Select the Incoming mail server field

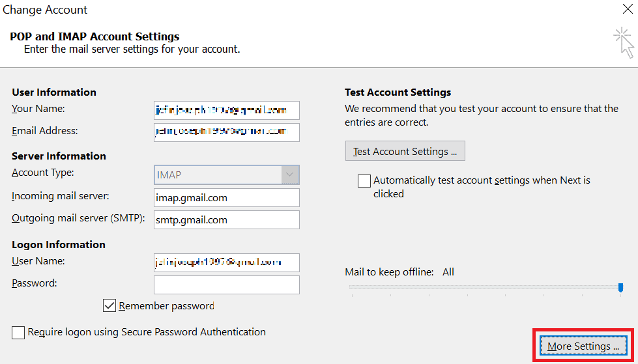pos(226,198)
